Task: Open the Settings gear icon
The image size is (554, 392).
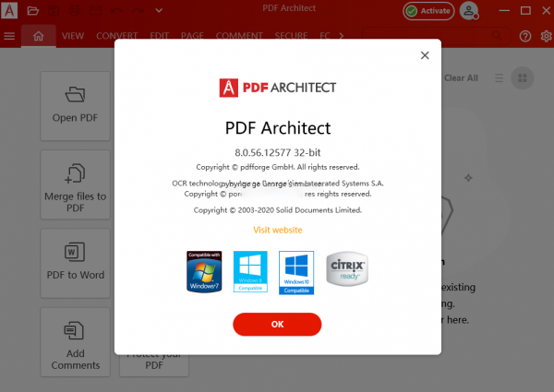Action: pyautogui.click(x=547, y=36)
